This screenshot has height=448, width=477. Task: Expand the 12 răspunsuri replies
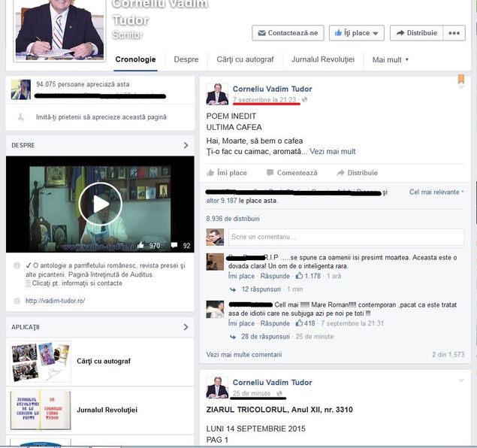point(261,289)
